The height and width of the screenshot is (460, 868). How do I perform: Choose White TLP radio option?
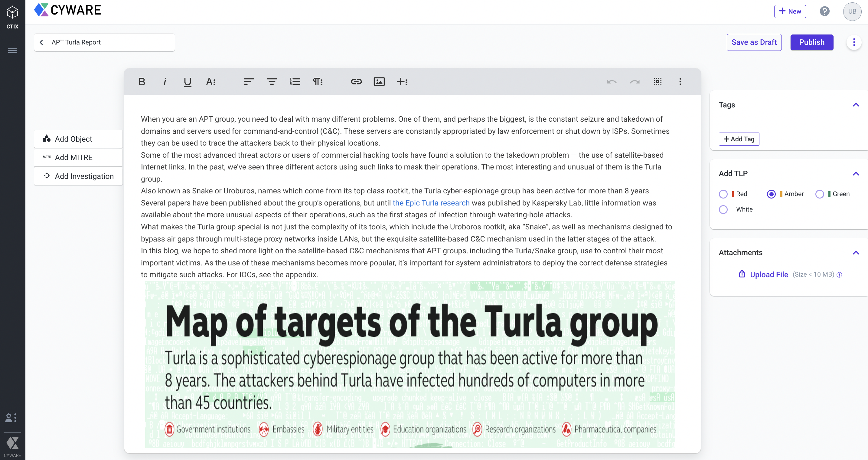(x=723, y=209)
